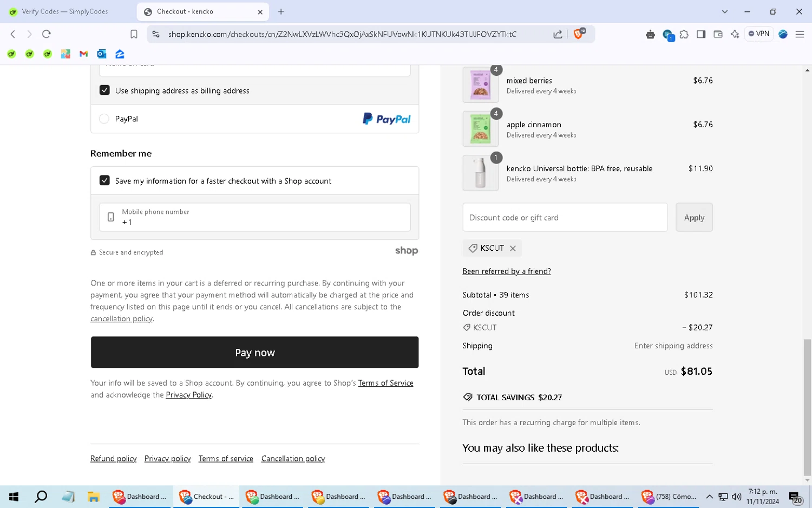Uncheck Save my information for faster checkout

(x=104, y=180)
